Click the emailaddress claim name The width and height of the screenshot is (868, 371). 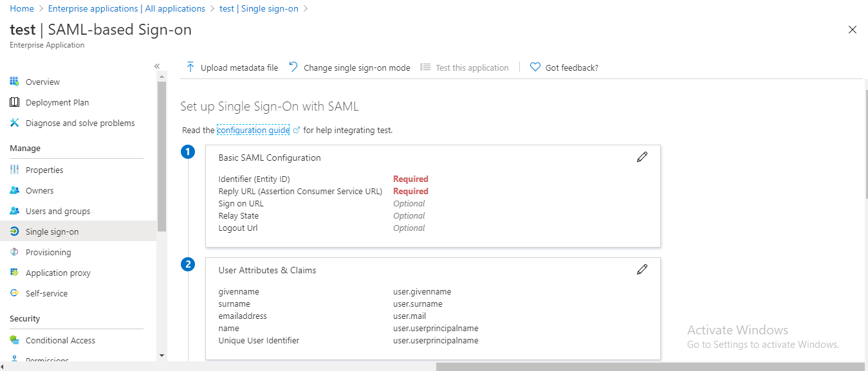point(243,316)
